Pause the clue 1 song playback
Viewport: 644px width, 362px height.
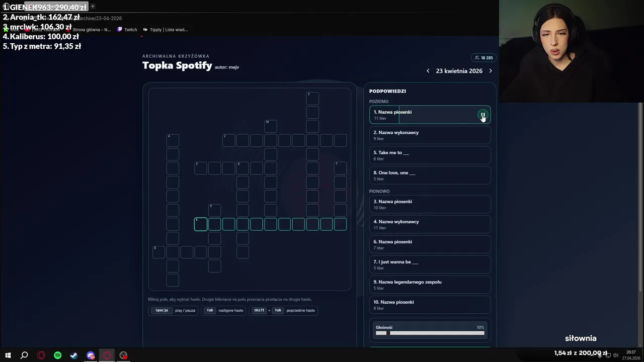click(482, 115)
